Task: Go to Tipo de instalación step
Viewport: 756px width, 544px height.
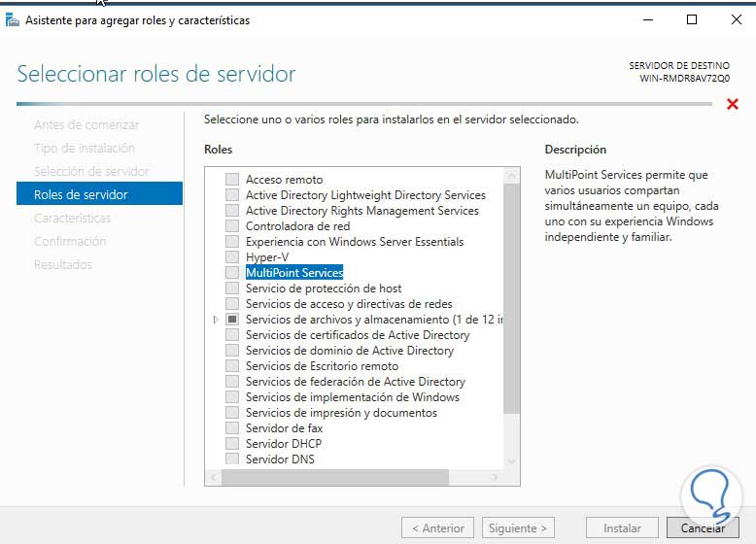Action: pyautogui.click(x=85, y=148)
